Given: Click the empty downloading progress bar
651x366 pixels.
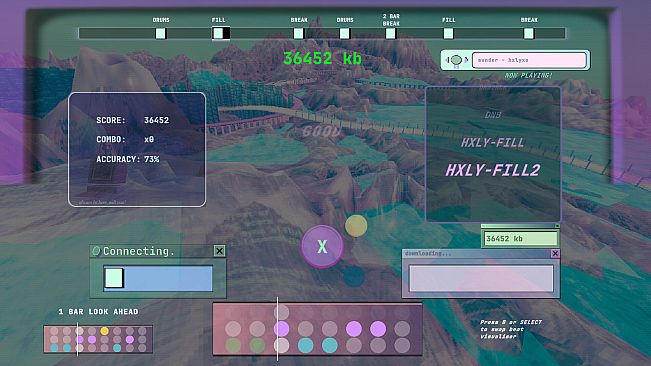Looking at the screenshot, I should [x=481, y=278].
